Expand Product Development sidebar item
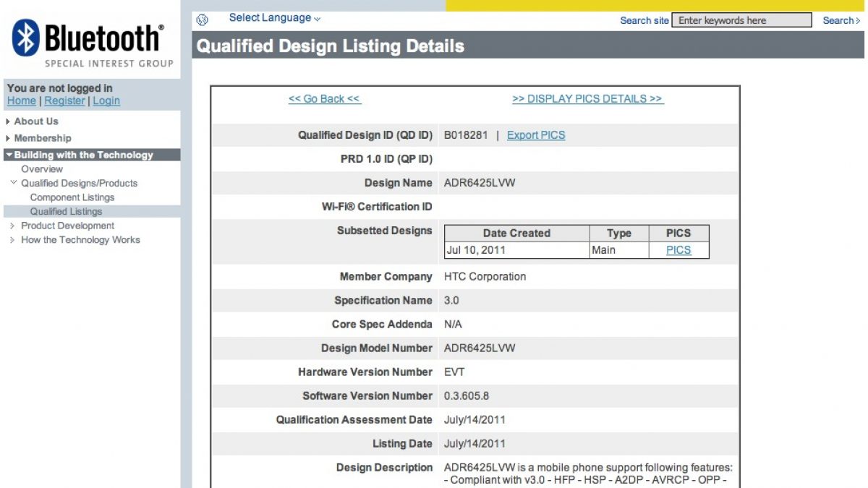868x488 pixels. [x=67, y=226]
